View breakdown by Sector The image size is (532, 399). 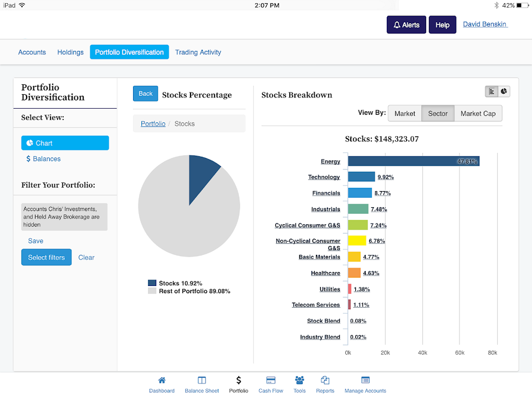[438, 114]
